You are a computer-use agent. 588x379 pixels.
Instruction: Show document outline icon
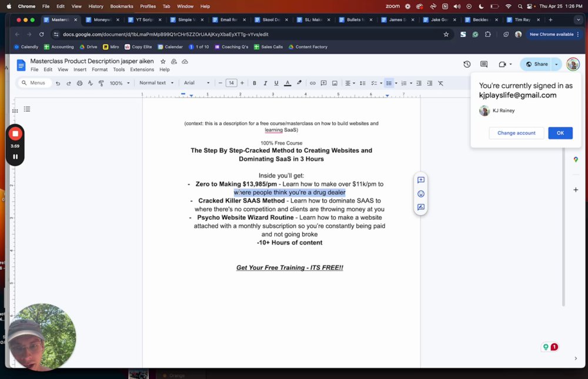pyautogui.click(x=27, y=109)
